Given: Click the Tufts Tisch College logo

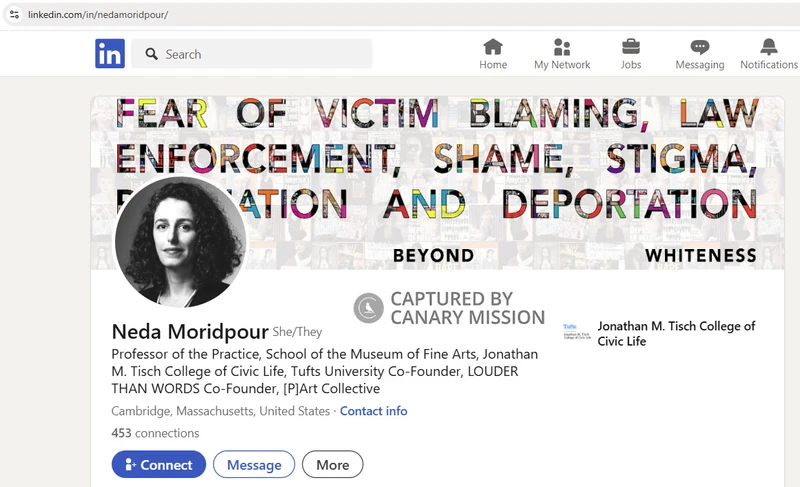Looking at the screenshot, I should (x=577, y=331).
